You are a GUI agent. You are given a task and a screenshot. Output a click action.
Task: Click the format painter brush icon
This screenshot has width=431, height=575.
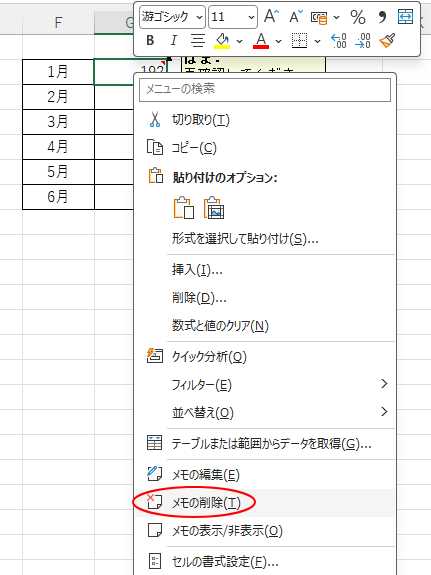point(387,40)
